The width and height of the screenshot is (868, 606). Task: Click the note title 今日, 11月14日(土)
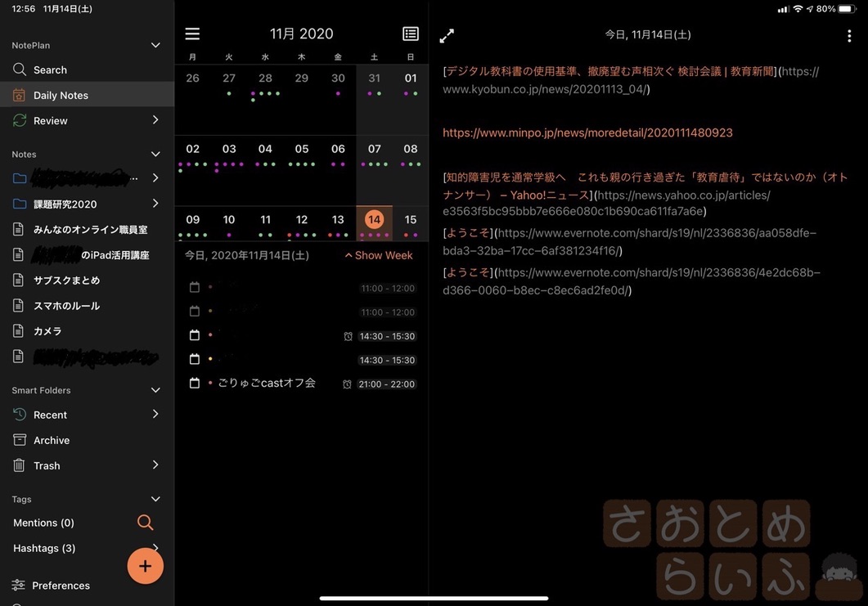point(648,35)
